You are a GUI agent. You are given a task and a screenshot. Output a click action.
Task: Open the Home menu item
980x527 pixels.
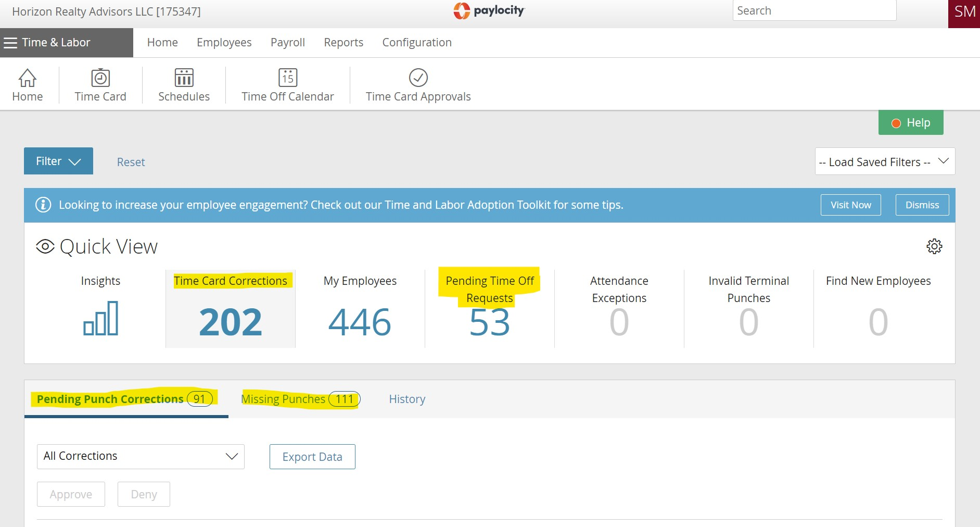[x=162, y=43]
